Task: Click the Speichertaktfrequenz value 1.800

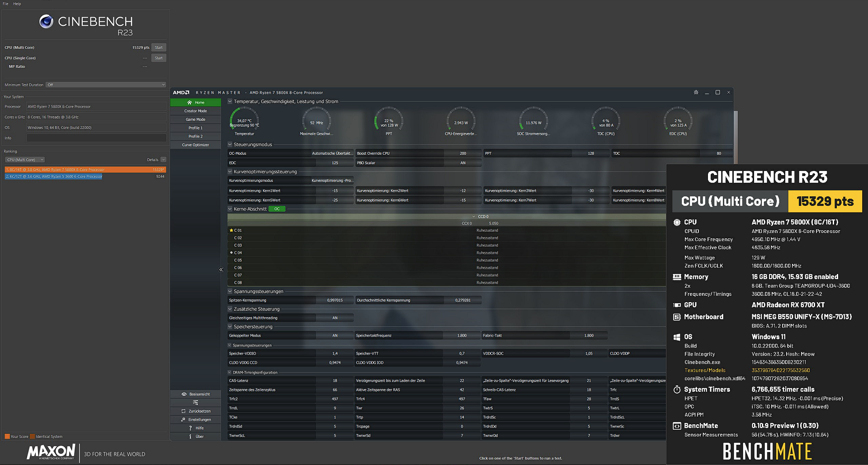Action: 462,336
